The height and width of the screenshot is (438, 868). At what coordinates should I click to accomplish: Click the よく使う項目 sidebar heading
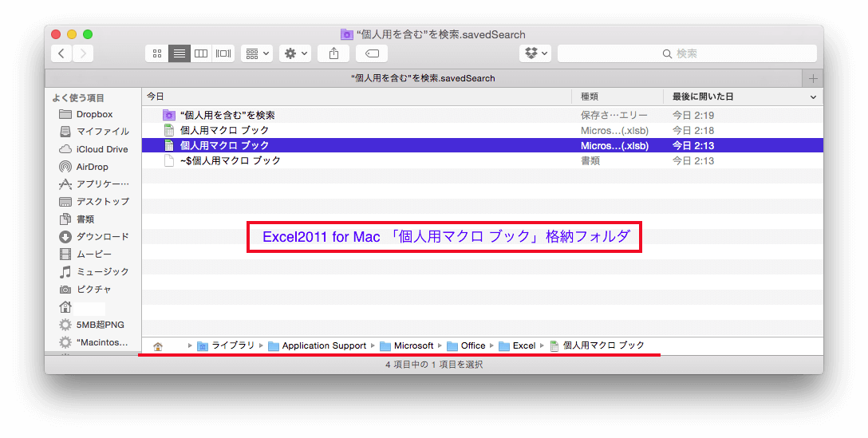coord(78,98)
